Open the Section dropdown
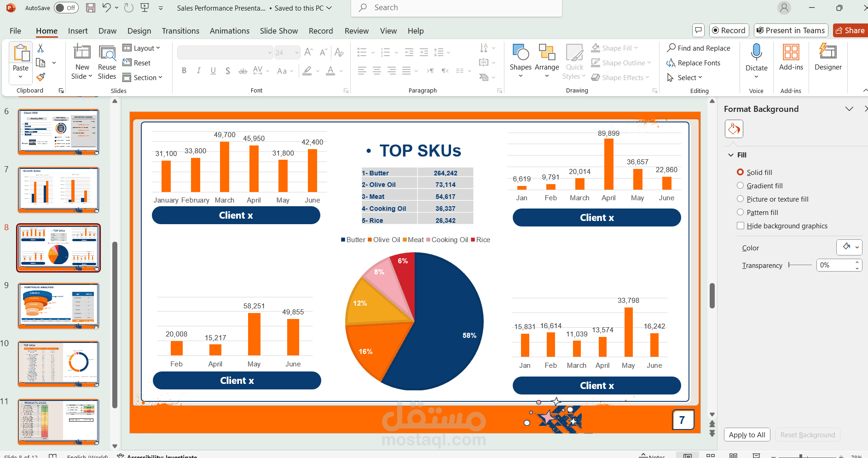 (143, 78)
